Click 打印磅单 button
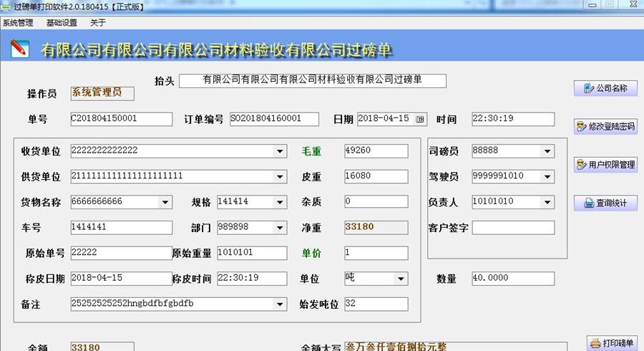The image size is (644, 351). (612, 343)
